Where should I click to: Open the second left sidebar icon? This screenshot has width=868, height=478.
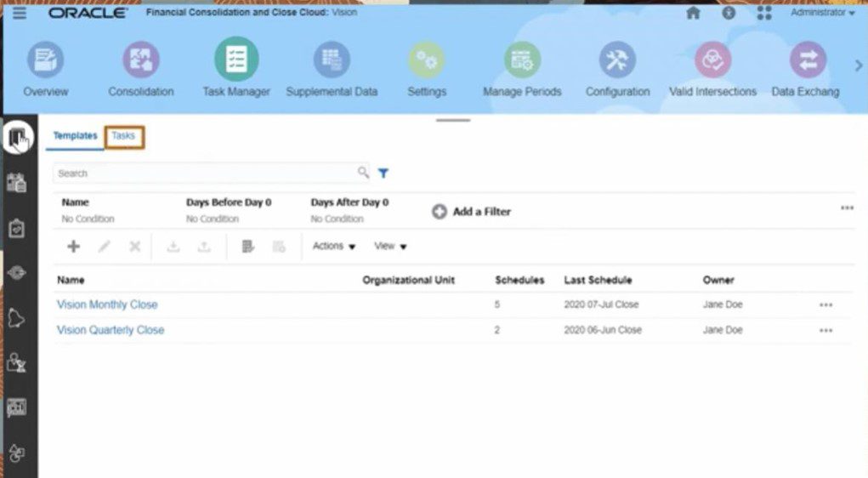pyautogui.click(x=17, y=182)
